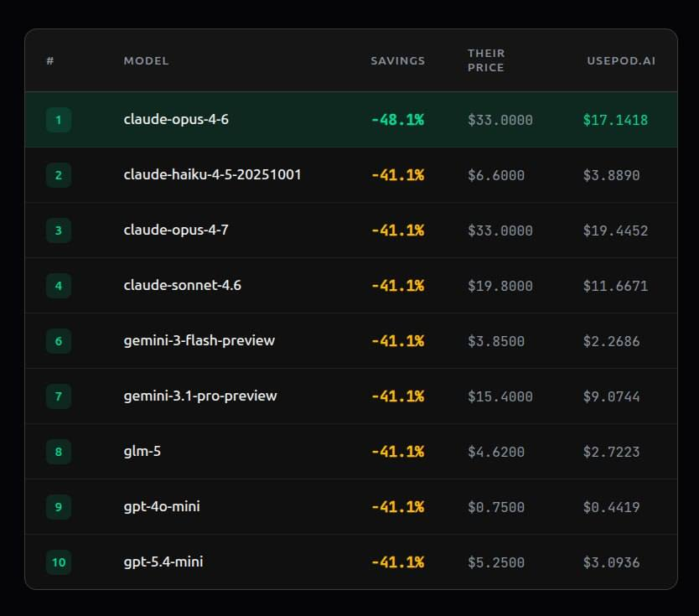Select rank badge 4
This screenshot has width=699, height=616.
click(x=59, y=285)
